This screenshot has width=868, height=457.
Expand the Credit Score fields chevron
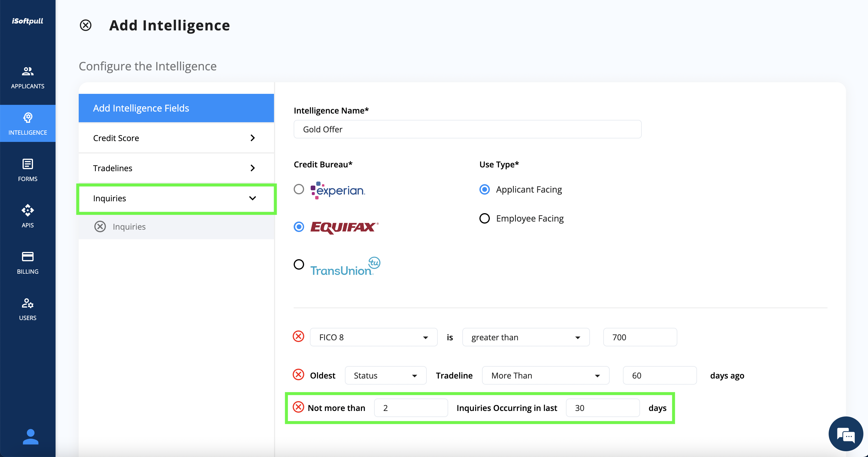tap(253, 138)
